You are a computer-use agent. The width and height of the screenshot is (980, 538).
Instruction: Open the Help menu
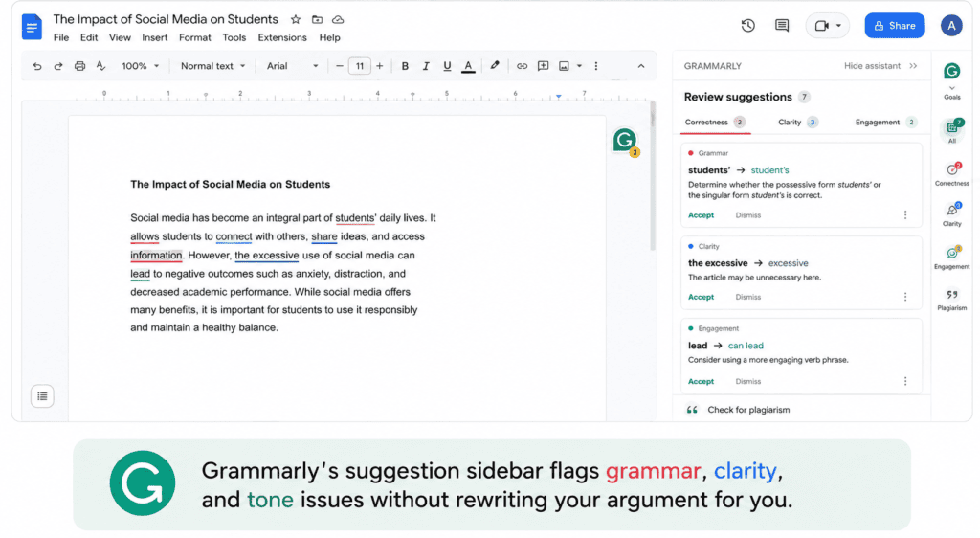[329, 37]
